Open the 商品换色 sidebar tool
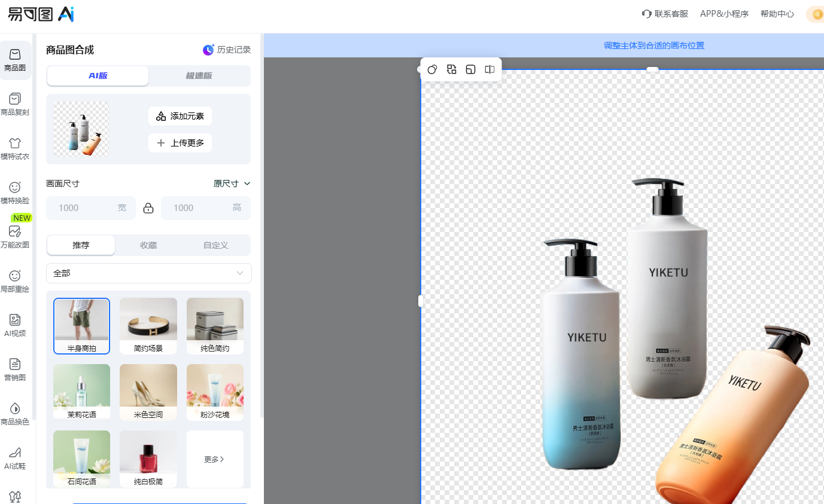Viewport: 824px width, 504px height. [15, 414]
